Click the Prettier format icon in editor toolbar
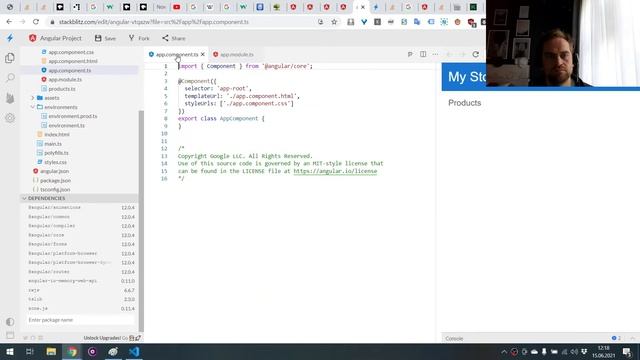Image resolution: width=640 pixels, height=360 pixels. click(x=410, y=54)
